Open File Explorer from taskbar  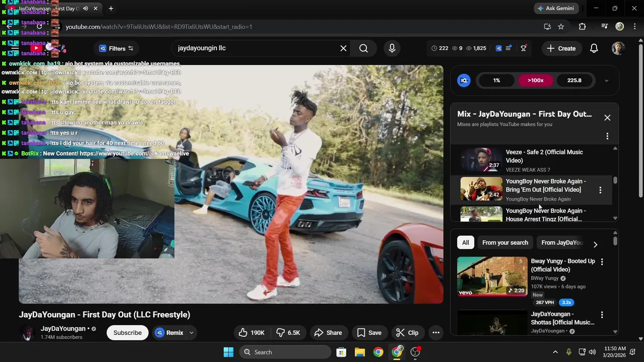[360, 352]
